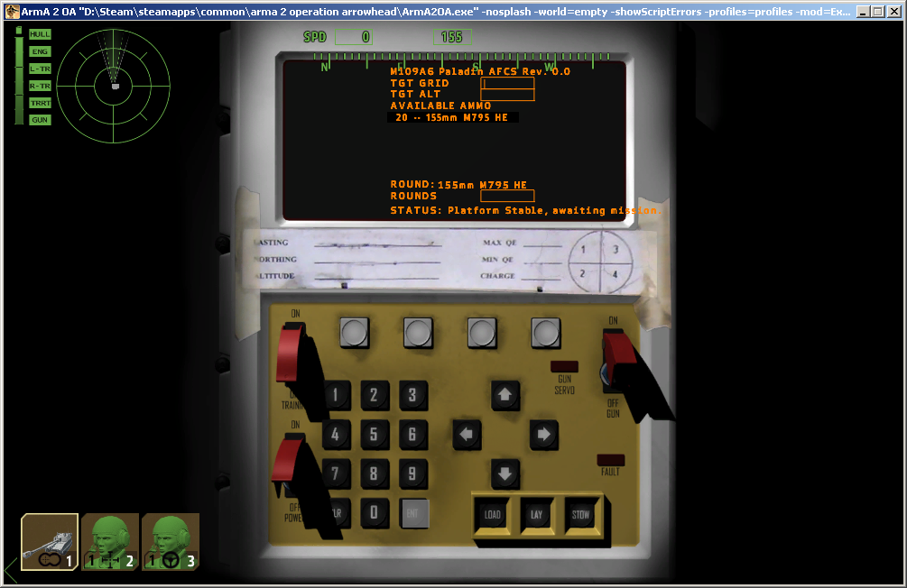Flip the red TRAIN toggle switch
This screenshot has height=588, width=907.
(291, 354)
